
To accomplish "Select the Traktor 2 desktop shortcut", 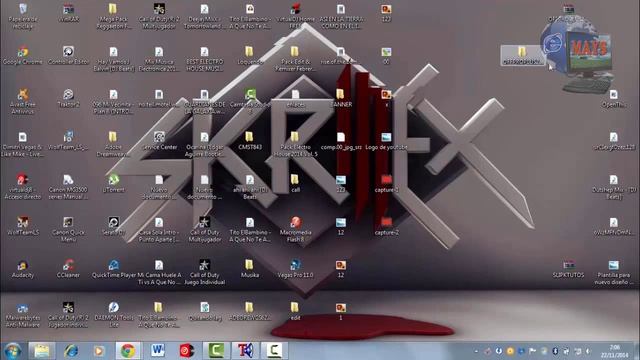I will coord(68,98).
